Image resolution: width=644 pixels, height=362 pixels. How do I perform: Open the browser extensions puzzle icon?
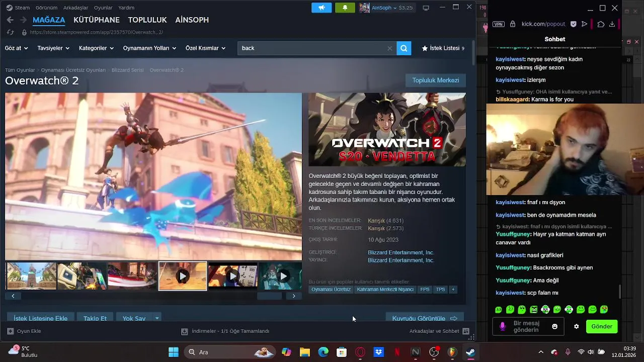pyautogui.click(x=601, y=24)
